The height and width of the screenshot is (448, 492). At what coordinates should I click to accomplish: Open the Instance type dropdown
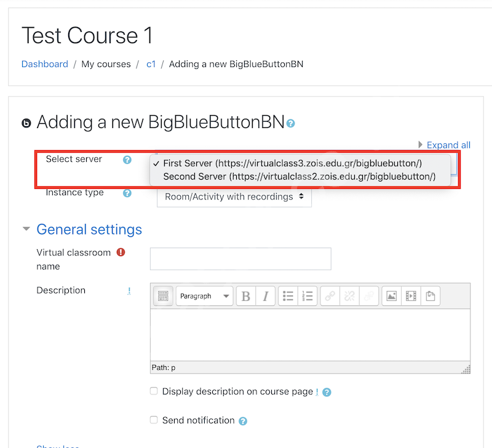(234, 197)
